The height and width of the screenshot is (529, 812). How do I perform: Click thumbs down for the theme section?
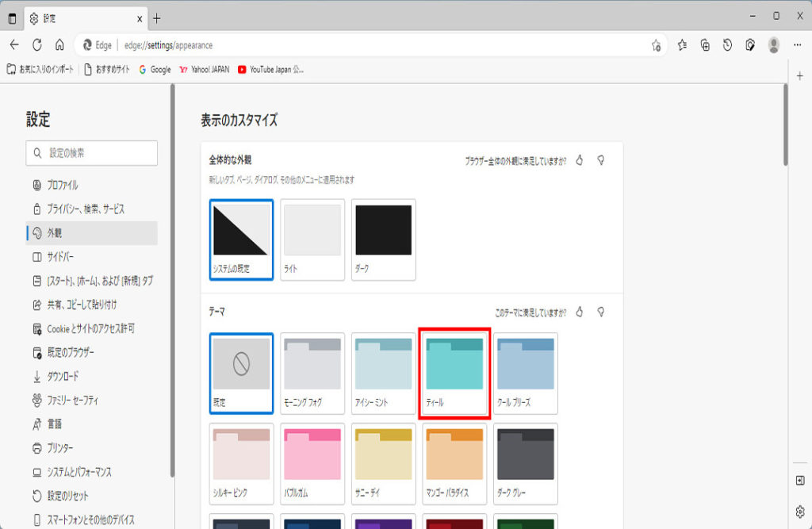point(601,312)
